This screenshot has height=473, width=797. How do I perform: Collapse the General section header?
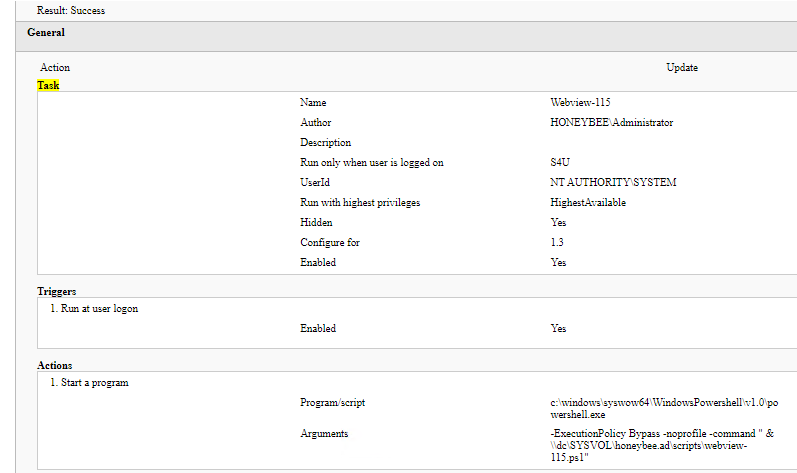pyautogui.click(x=46, y=33)
